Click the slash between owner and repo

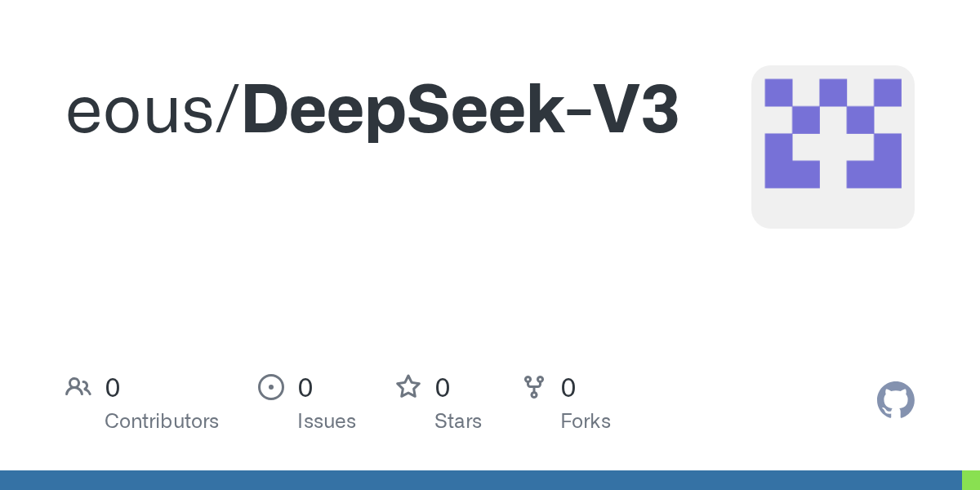[x=227, y=111]
